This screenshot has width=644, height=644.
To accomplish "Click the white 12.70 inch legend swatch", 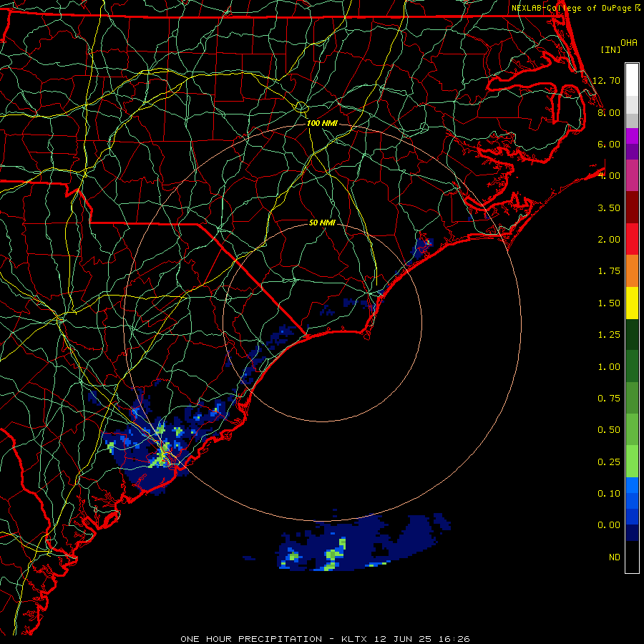I will pos(632,80).
